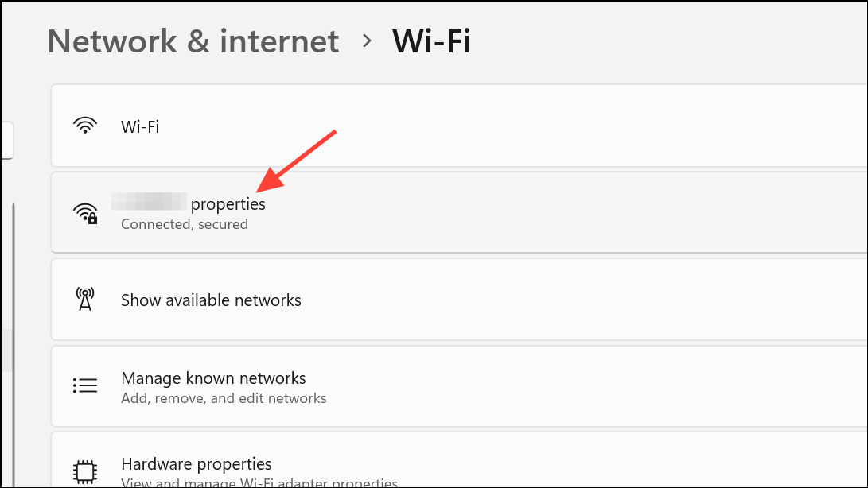Click the Add, remove, and edit networks text
Screen dimensions: 868x488
223,398
